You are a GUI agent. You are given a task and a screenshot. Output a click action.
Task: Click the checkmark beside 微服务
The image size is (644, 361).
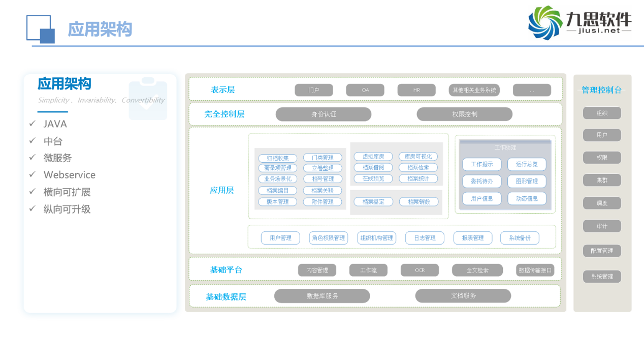tap(33, 158)
